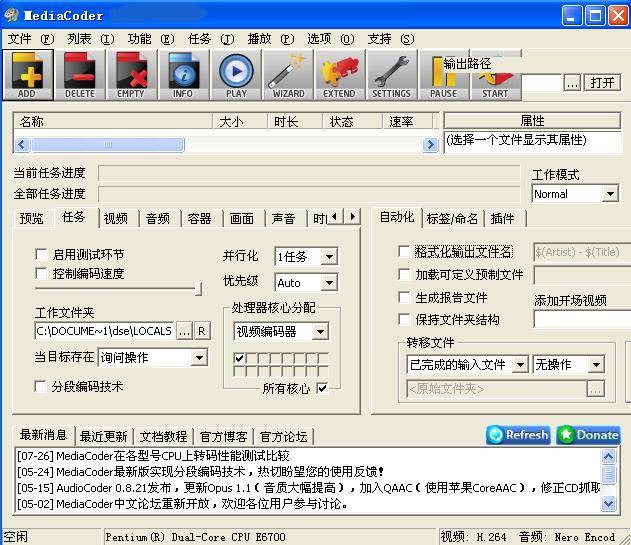Open the 文件 (F) menu
This screenshot has width=631, height=545.
31,39
